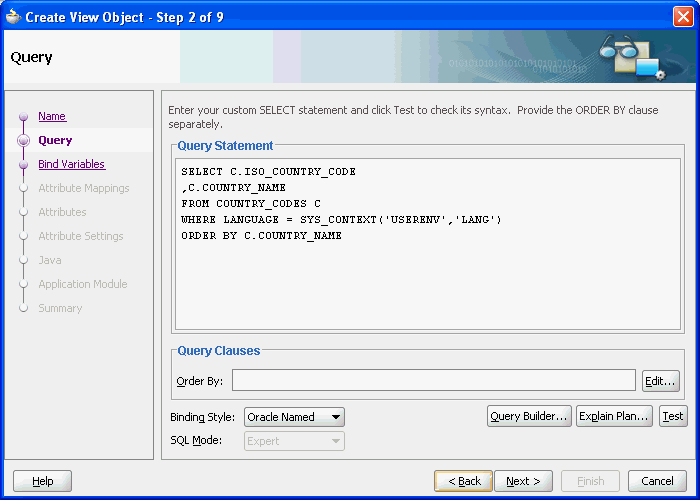Click the Query step bullet marker
This screenshot has width=700, height=500.
(23, 141)
